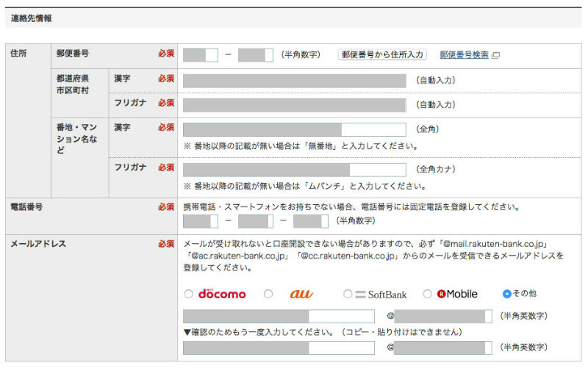Viewport: 588px width, 371px height.
Task: Click the second postal code field
Action: click(x=255, y=54)
